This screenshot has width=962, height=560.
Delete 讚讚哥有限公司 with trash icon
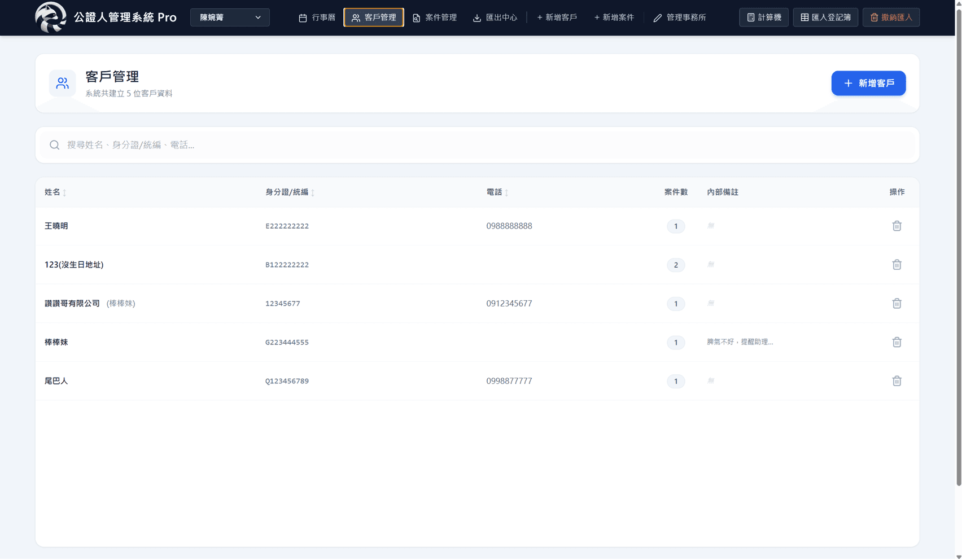[x=897, y=304]
